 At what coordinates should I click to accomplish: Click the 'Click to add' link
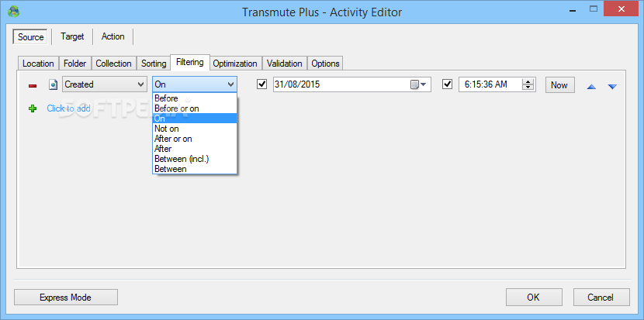pyautogui.click(x=68, y=108)
